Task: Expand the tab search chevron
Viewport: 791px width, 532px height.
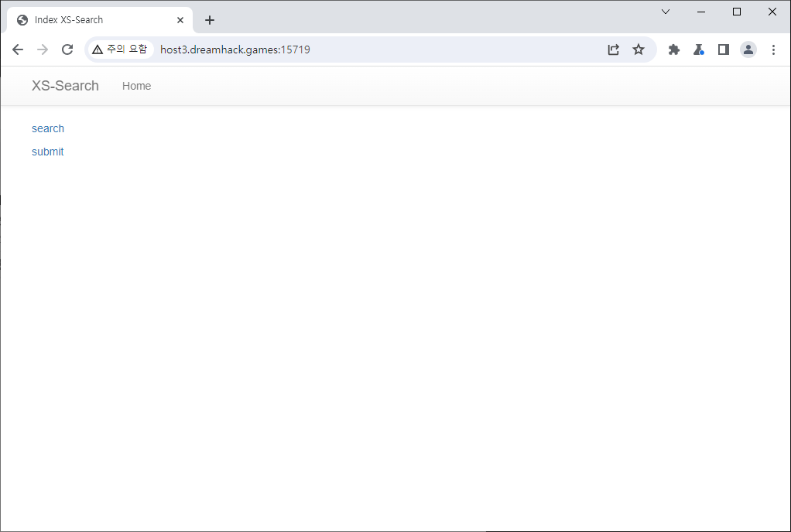Action: point(666,12)
